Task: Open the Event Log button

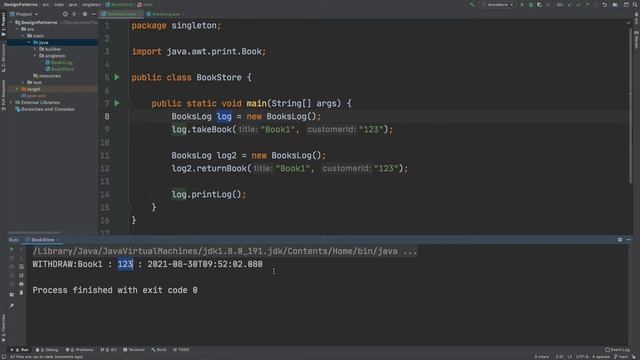Action: [x=618, y=350]
